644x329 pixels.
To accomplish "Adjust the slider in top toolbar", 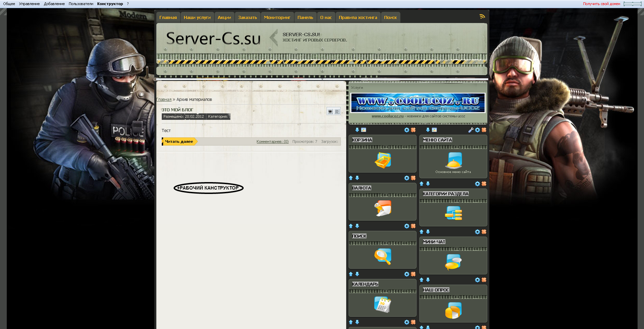I will 632,4.
